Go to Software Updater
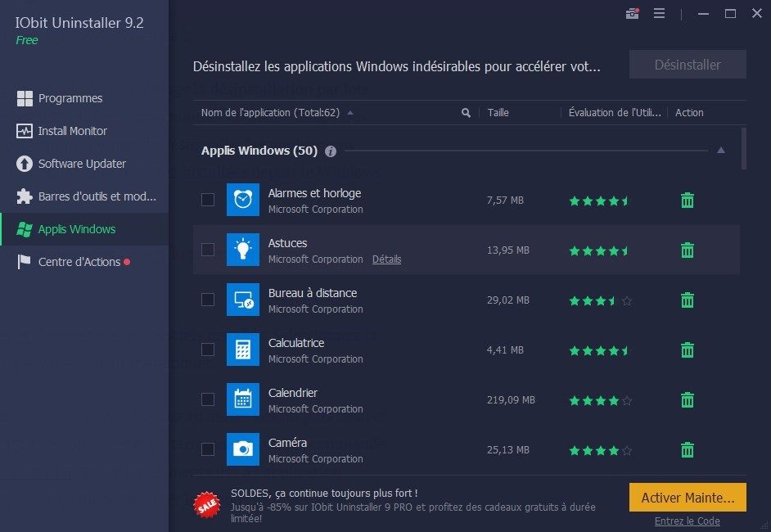Image resolution: width=771 pixels, height=532 pixels. click(x=84, y=164)
